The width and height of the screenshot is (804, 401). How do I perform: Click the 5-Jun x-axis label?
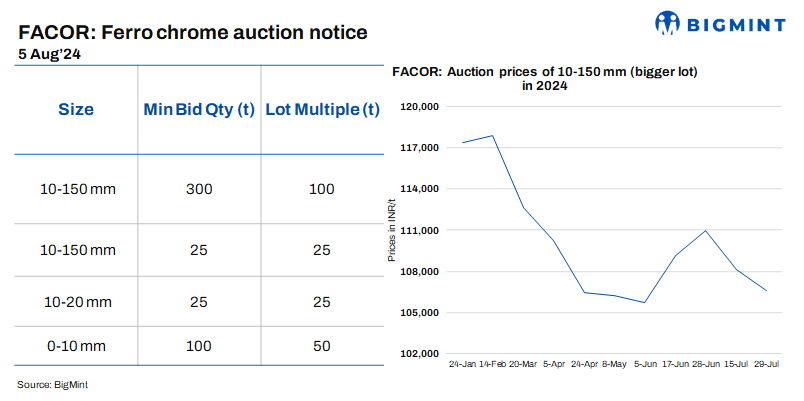645,364
